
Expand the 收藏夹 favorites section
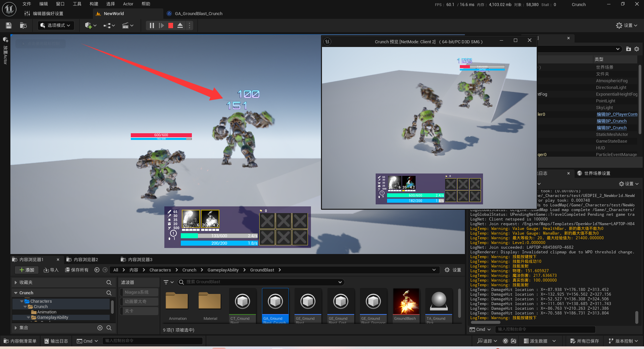pyautogui.click(x=16, y=283)
